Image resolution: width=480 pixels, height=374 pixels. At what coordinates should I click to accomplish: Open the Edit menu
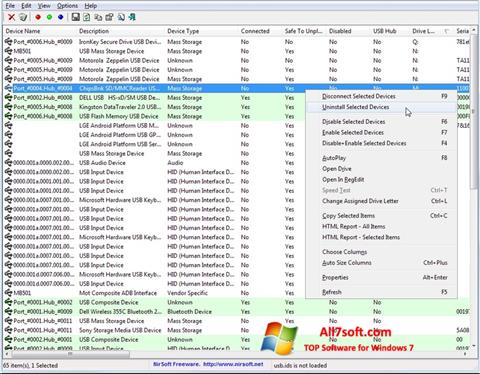tap(26, 6)
